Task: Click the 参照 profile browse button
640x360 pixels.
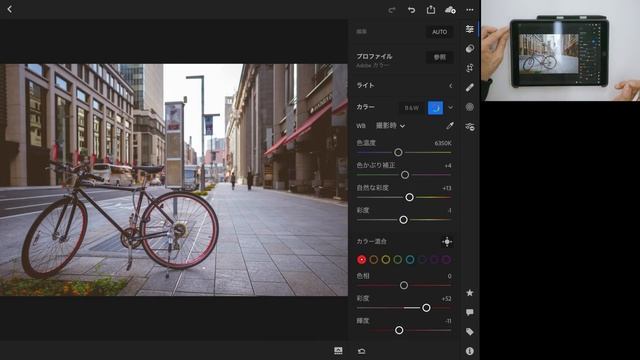Action: [440, 57]
